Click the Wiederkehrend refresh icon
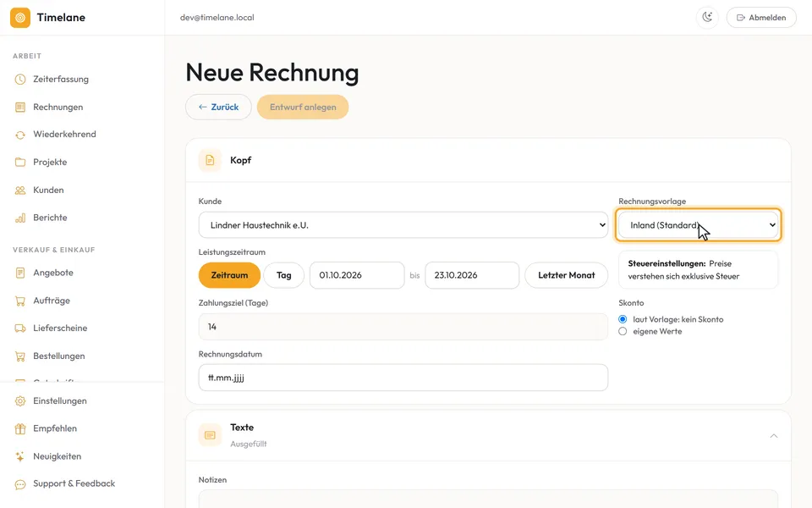Screen dimensions: 812x508 [x=20, y=135]
